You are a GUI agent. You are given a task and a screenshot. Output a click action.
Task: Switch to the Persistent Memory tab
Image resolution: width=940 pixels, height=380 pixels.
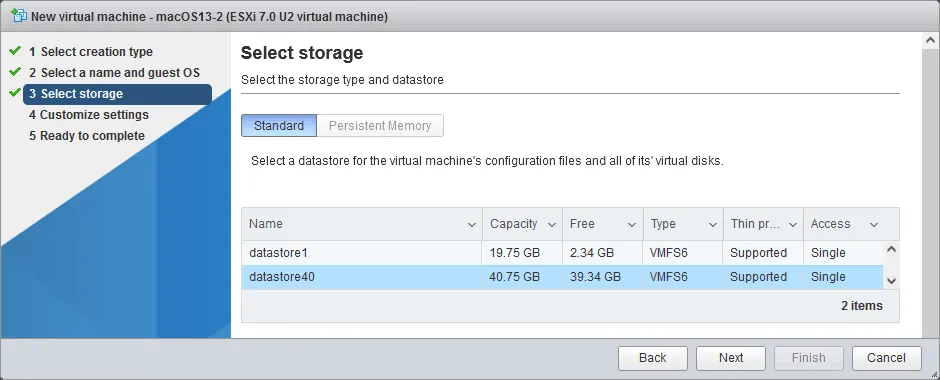click(x=380, y=126)
